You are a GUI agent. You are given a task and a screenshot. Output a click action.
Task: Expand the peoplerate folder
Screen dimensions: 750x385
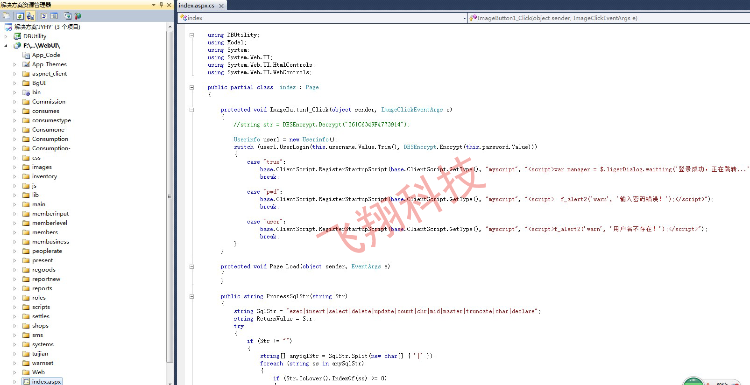coord(15,251)
